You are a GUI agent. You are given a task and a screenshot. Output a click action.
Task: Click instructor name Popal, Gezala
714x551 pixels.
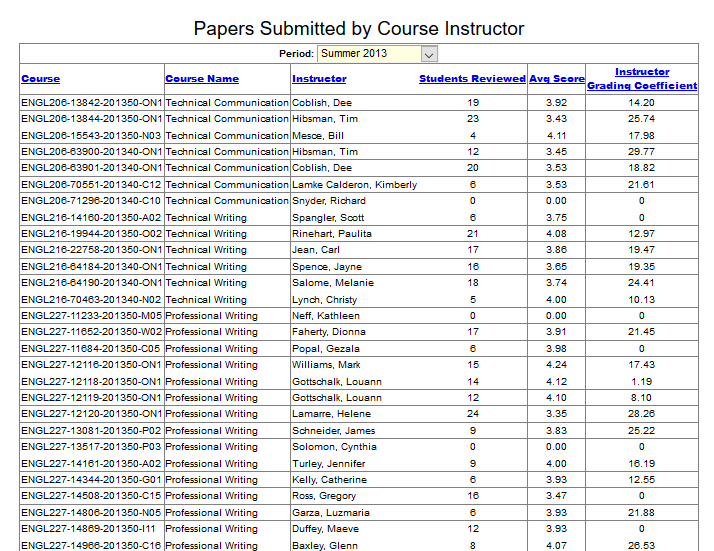pos(326,349)
